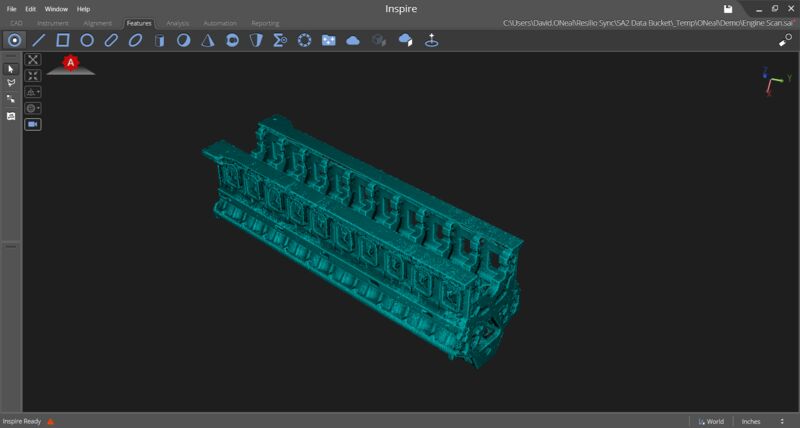Toggle the camera view button
The height and width of the screenshot is (428, 800).
[33, 124]
